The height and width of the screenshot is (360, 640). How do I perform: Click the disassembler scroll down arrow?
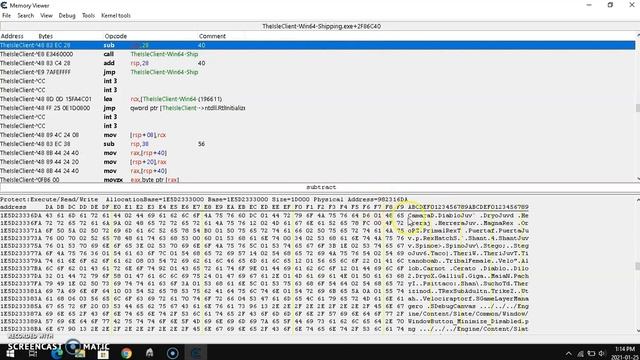638,179
